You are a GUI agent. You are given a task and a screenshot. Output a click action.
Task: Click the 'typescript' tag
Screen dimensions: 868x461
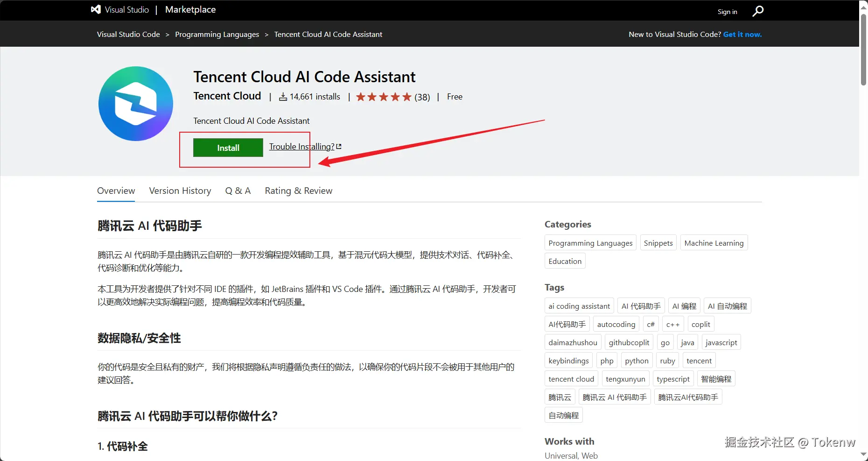coord(673,379)
